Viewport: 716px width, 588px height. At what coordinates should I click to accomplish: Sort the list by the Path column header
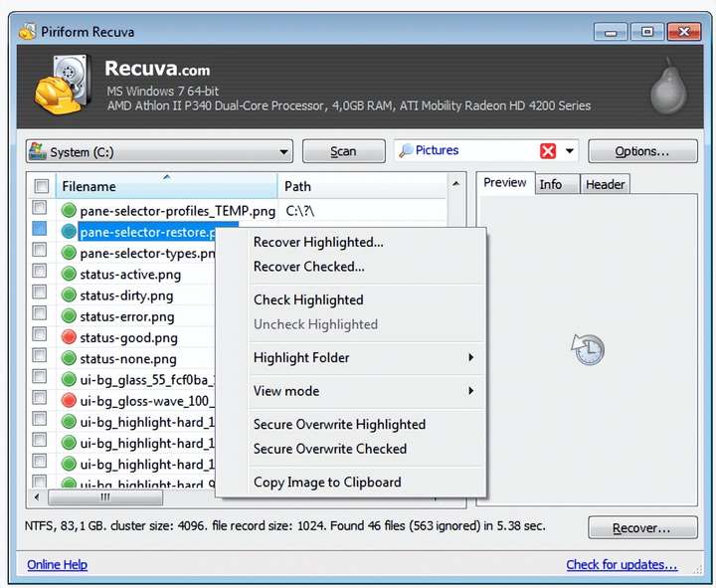[x=362, y=186]
